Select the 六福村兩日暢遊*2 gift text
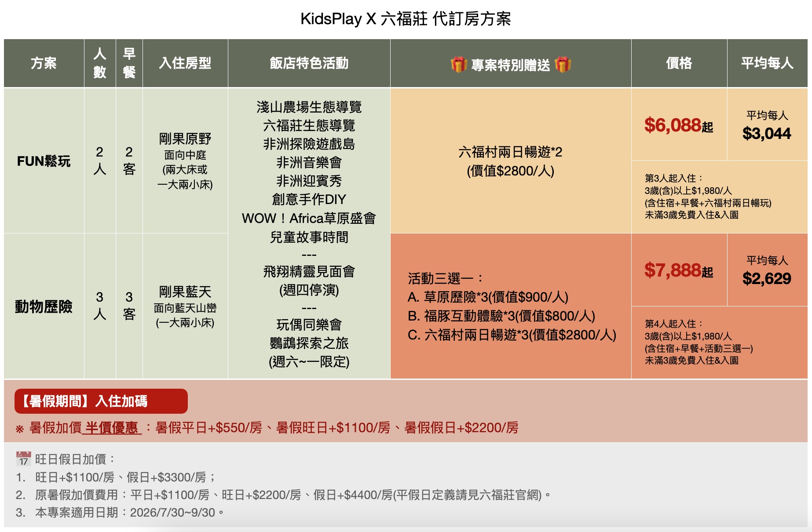This screenshot has width=812, height=532. pos(510,152)
